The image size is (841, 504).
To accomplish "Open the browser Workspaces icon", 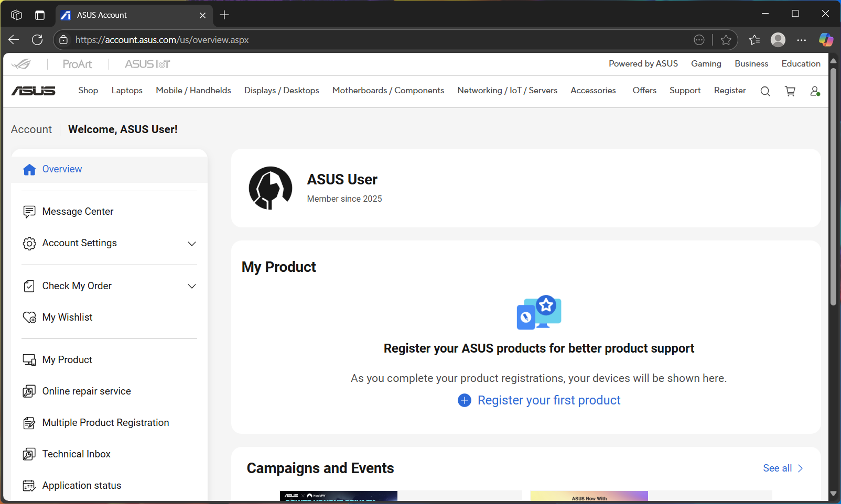I will (16, 15).
